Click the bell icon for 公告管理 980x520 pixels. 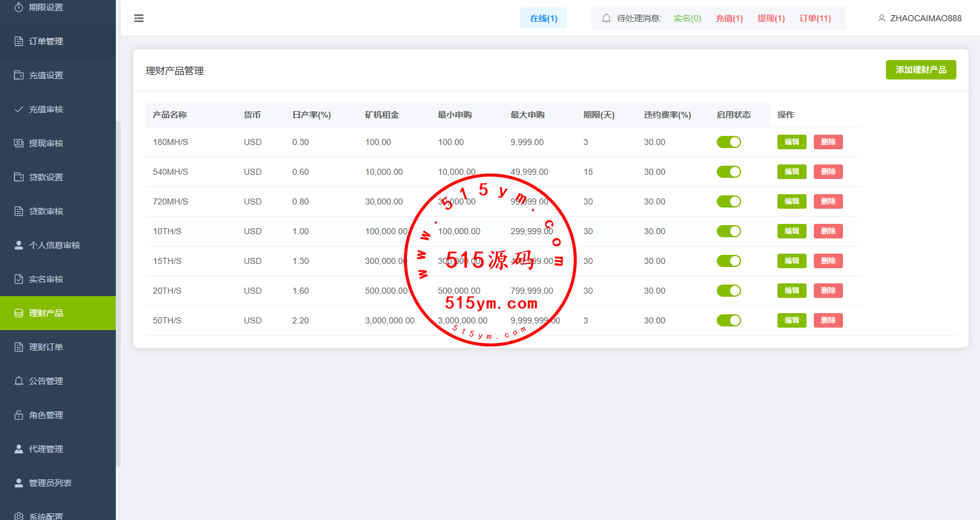tap(19, 381)
